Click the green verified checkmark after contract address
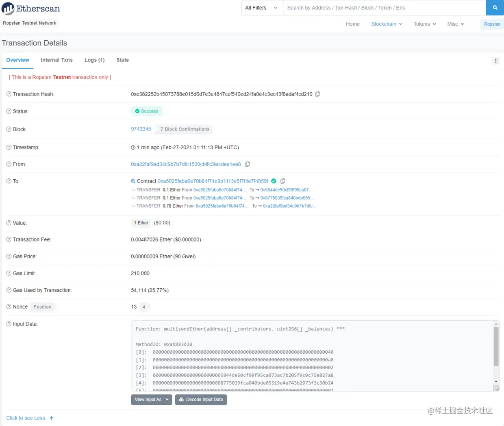 tap(274, 181)
